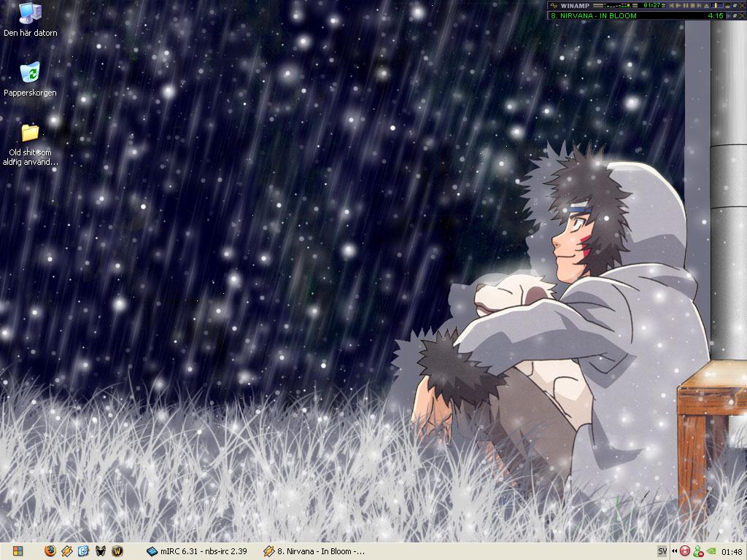The image size is (747, 560).
Task: Open the green messenger buddy tray icon
Action: pyautogui.click(x=698, y=551)
